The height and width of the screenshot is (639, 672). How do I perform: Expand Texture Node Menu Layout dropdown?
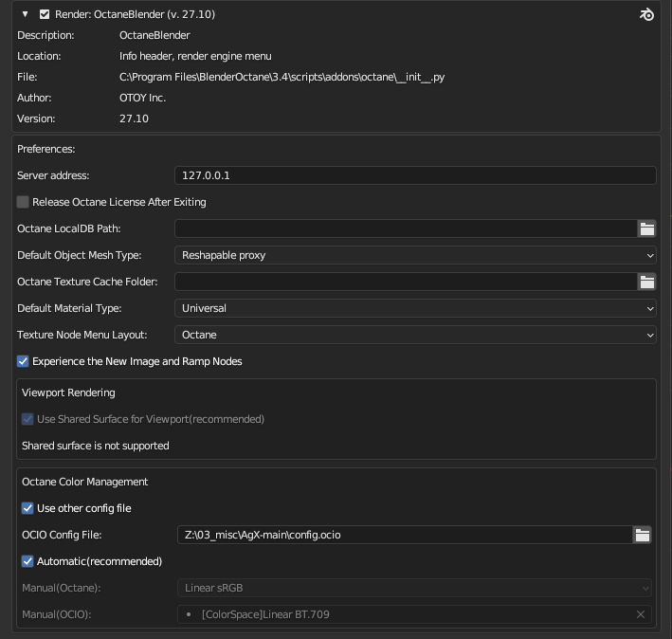tap(415, 335)
